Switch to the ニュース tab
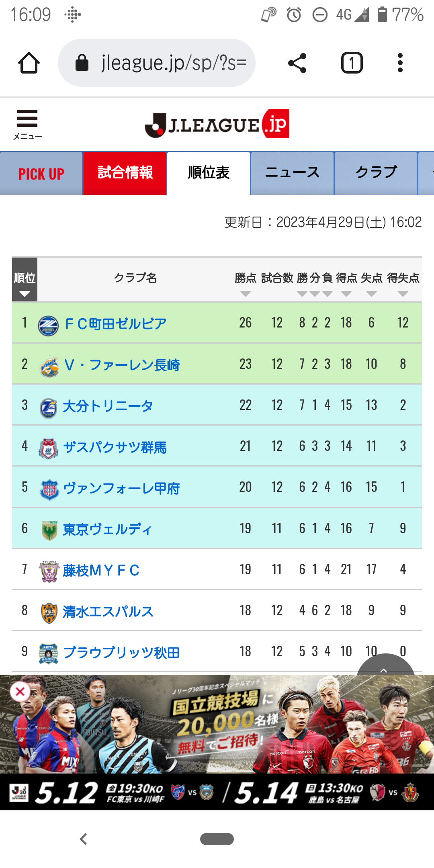The width and height of the screenshot is (434, 868). pos(292,173)
